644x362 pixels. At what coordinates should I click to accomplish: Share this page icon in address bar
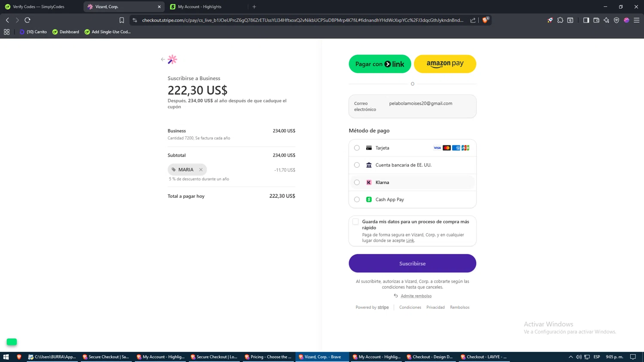point(473,20)
